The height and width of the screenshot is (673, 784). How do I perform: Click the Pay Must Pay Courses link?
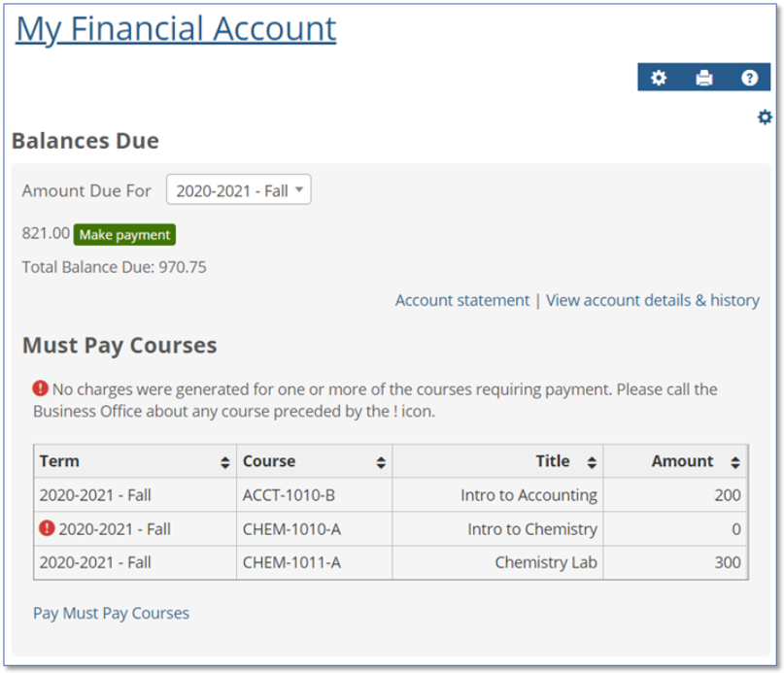(111, 613)
